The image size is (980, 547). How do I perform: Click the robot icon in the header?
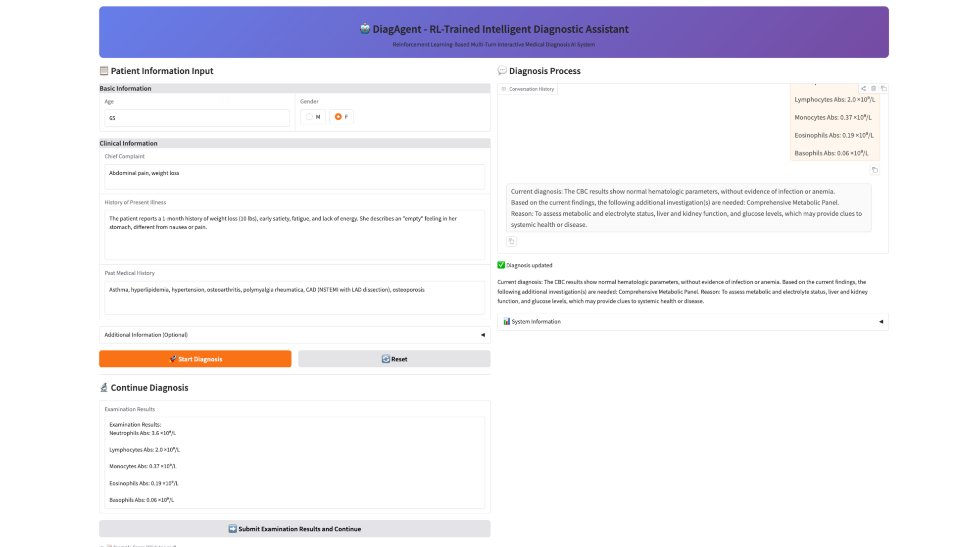(365, 29)
